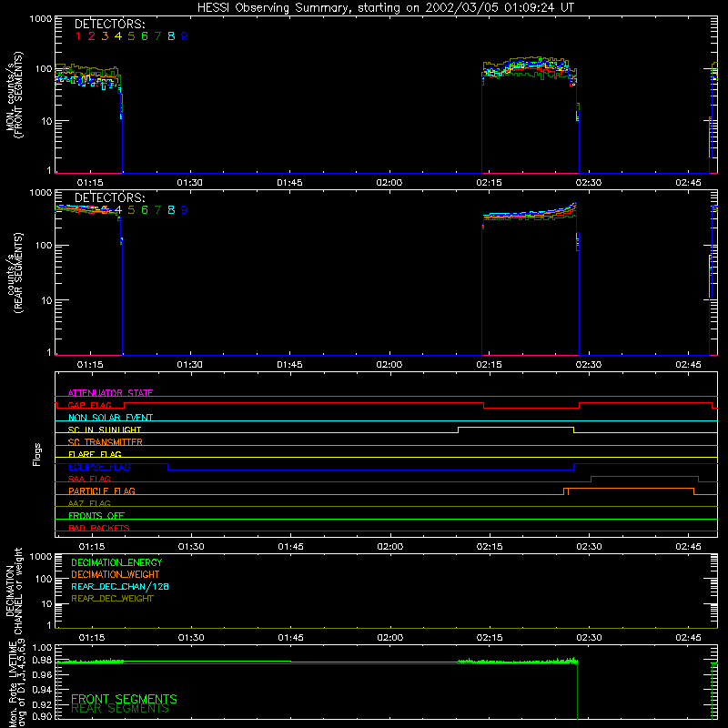This screenshot has width=728, height=728.
Task: Click the SC_IN_SUNLIGHT flag label
Action: (x=105, y=430)
